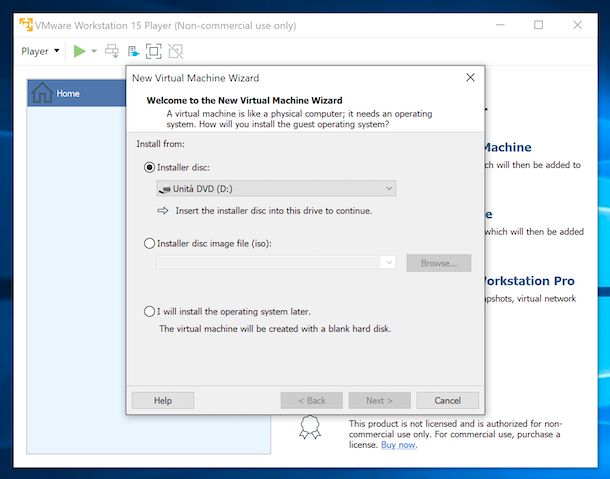The width and height of the screenshot is (610, 479).
Task: Click the 'Insert the installer disc' message text
Action: coord(273,211)
